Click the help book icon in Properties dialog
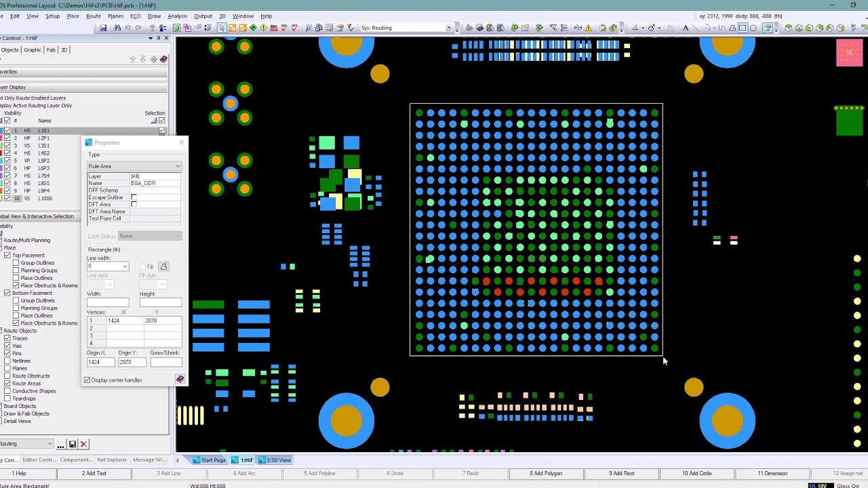Image resolution: width=868 pixels, height=488 pixels. click(180, 380)
